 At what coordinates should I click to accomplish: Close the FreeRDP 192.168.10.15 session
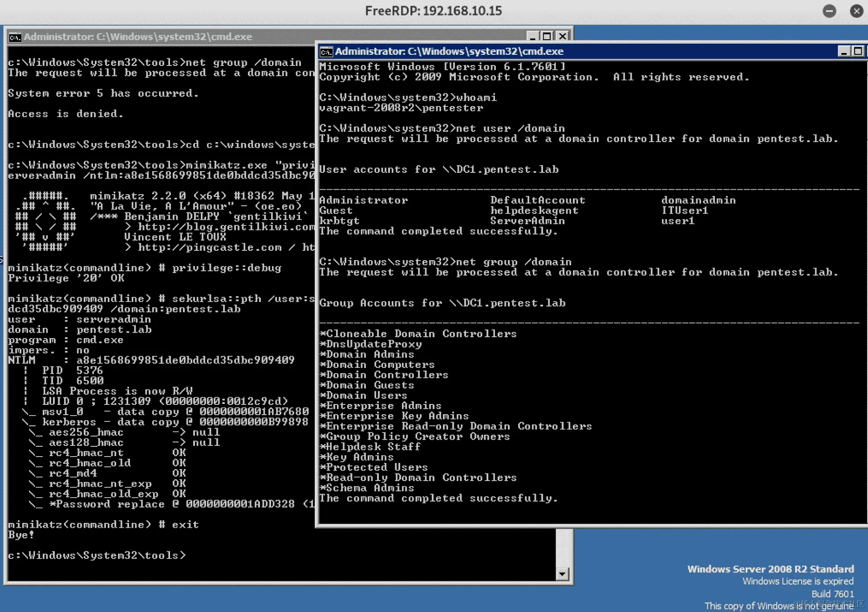[x=856, y=11]
